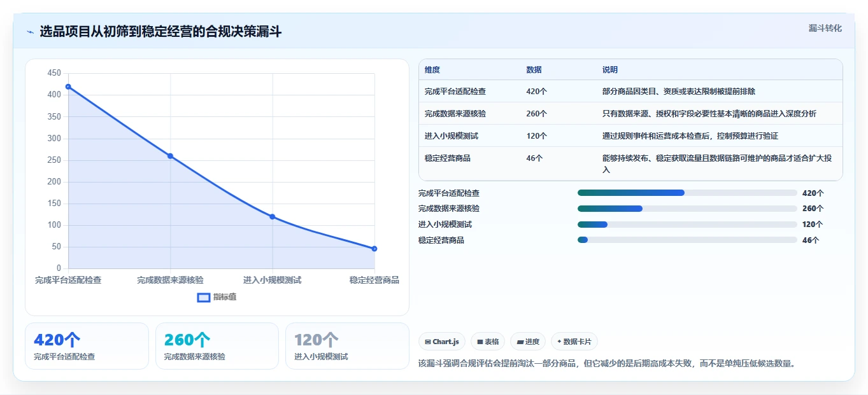
Task: Click the summary sentence starting 该漏斗强调合规评估
Action: tap(607, 364)
